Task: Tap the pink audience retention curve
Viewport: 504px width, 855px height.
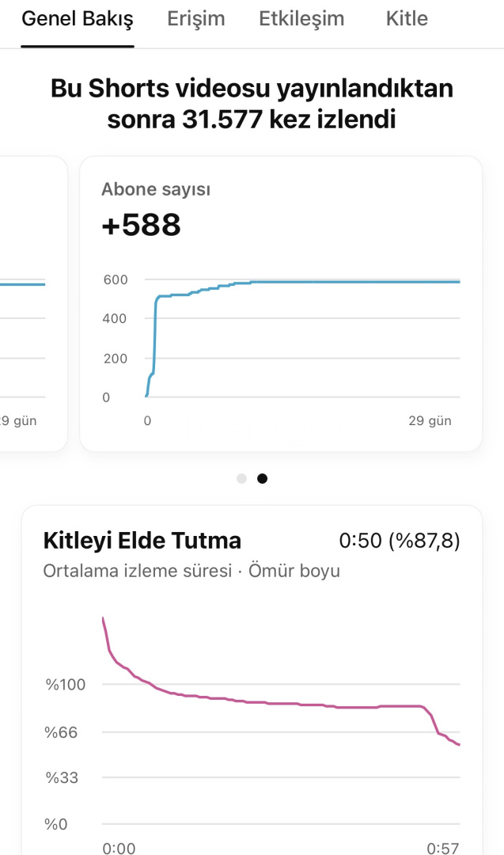Action: 277,703
